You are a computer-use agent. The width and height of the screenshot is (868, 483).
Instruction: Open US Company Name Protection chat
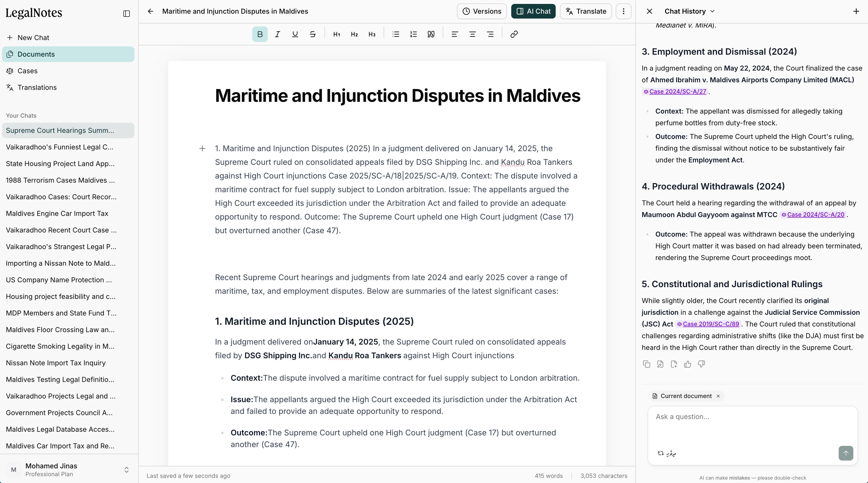pos(68,280)
